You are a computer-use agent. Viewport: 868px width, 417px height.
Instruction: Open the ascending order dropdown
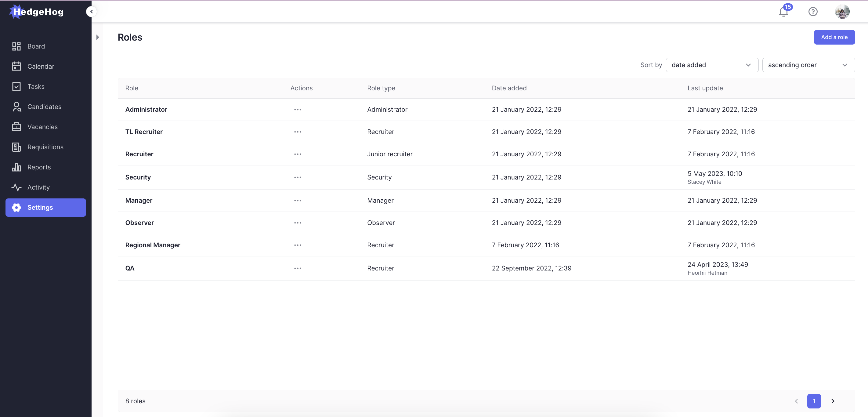click(808, 65)
